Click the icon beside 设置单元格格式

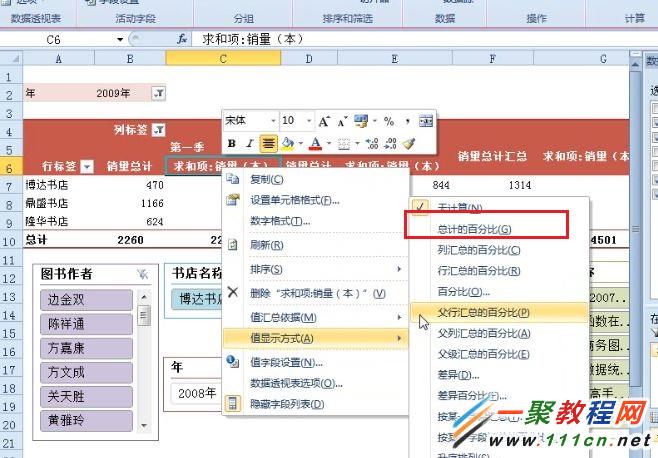(232, 200)
